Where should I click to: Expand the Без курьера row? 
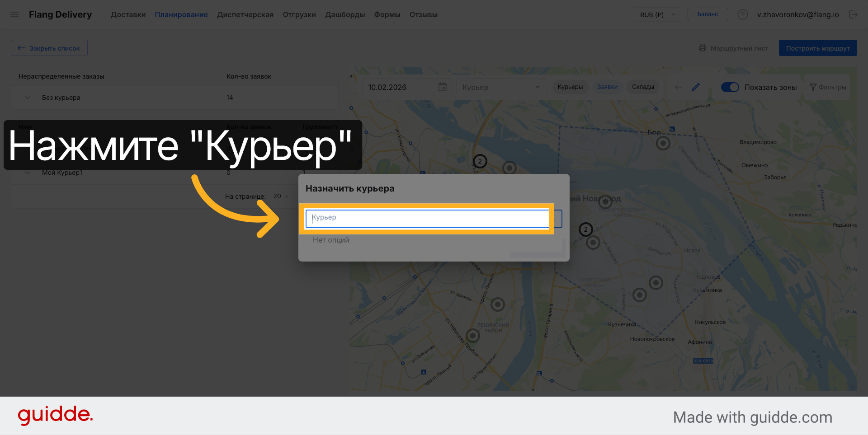(x=28, y=98)
